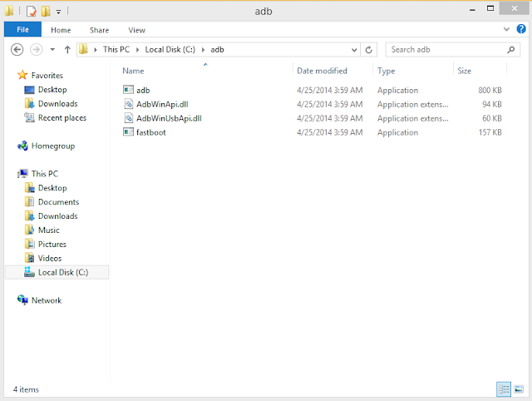Switch to the Share ribbon tab
Image resolution: width=532 pixels, height=401 pixels.
(x=99, y=30)
